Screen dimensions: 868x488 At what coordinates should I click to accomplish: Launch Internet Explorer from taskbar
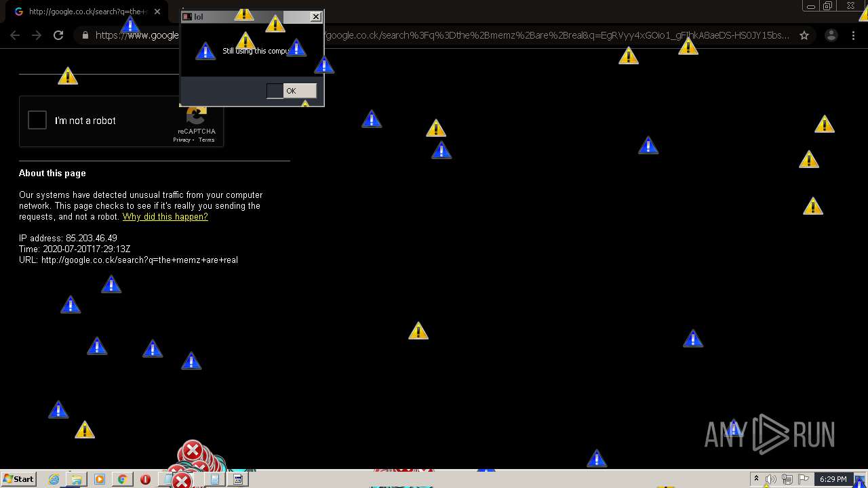click(54, 479)
